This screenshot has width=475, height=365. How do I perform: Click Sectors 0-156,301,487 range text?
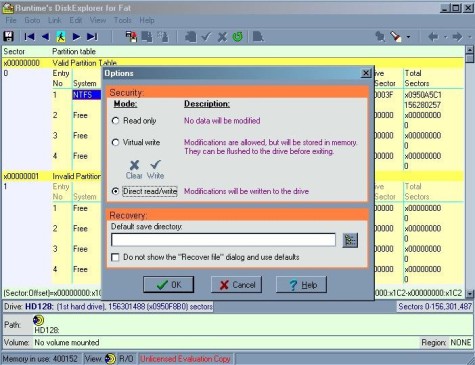tap(435, 306)
